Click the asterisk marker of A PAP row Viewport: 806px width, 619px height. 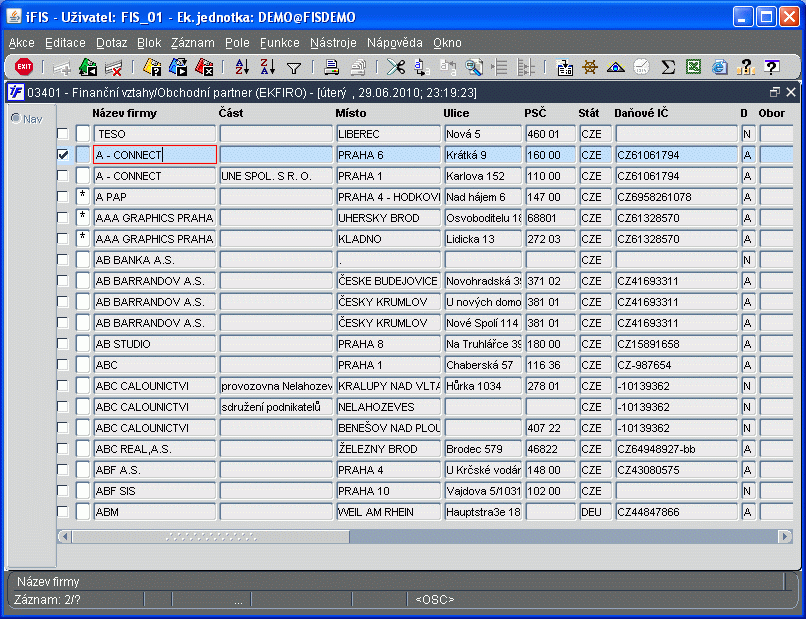coord(83,197)
